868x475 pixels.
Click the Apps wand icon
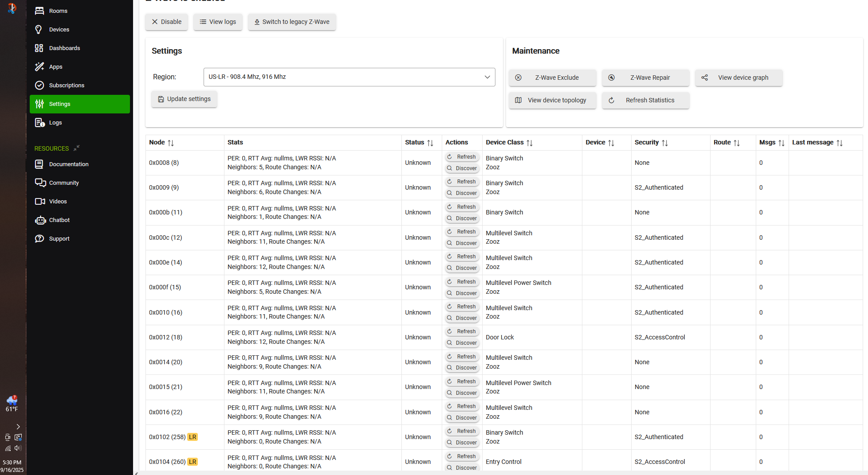[x=39, y=67]
